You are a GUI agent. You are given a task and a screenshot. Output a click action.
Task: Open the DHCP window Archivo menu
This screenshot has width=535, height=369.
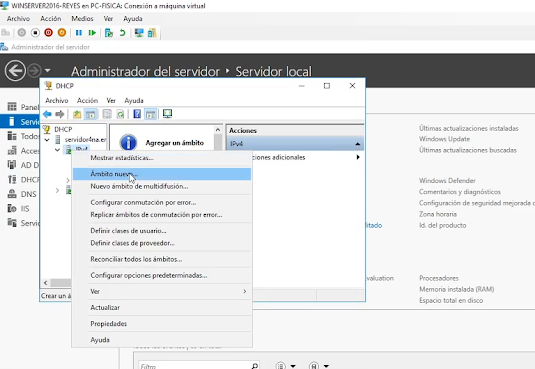point(57,100)
